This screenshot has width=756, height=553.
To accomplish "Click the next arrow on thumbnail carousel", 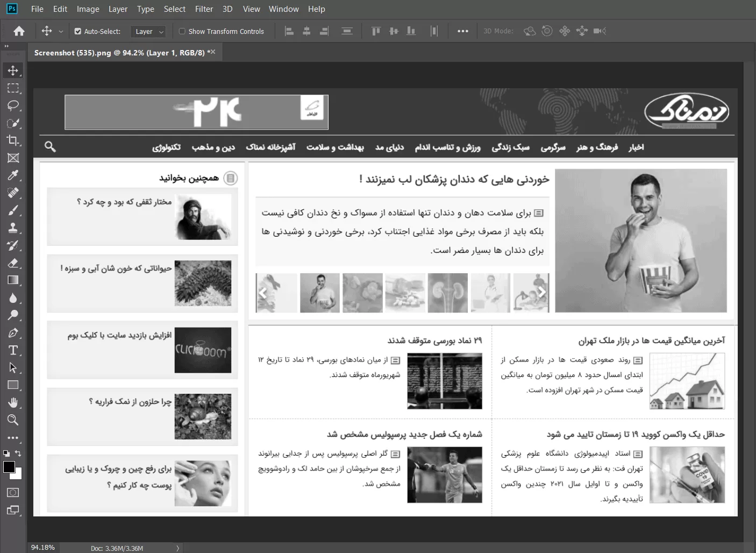I will (542, 293).
